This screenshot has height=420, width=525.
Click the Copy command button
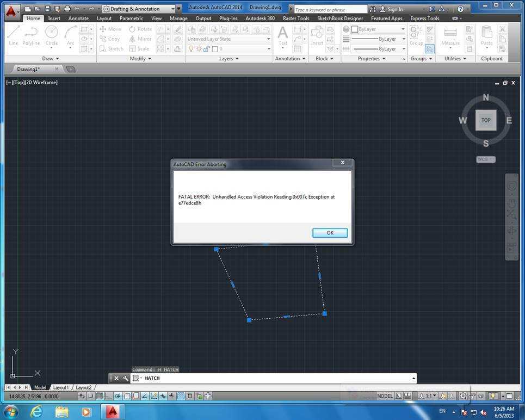click(x=109, y=39)
